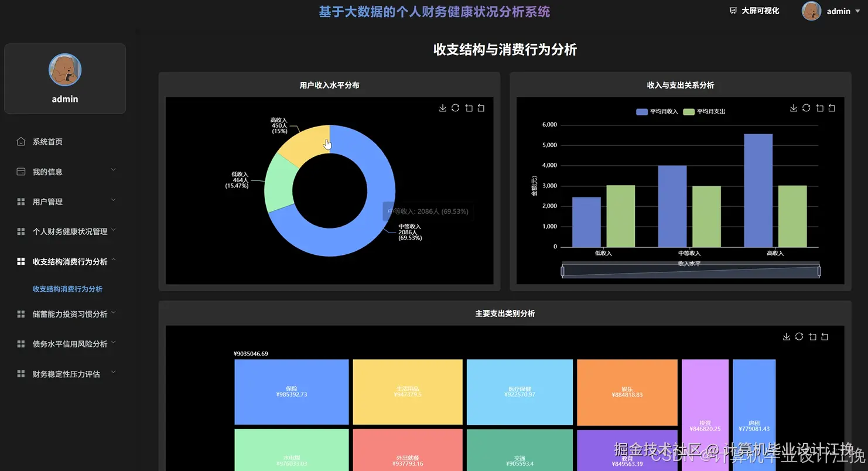Expand the 储蓄能力投资习惯分析 chevron
The width and height of the screenshot is (868, 471).
114,312
